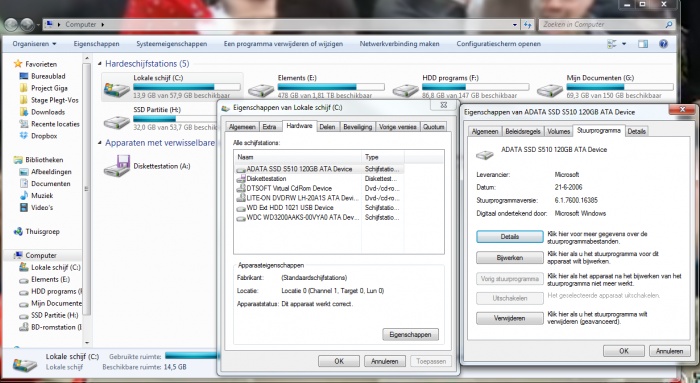The width and height of the screenshot is (700, 383).
Task: Switch to the Delen tab
Action: tap(327, 127)
